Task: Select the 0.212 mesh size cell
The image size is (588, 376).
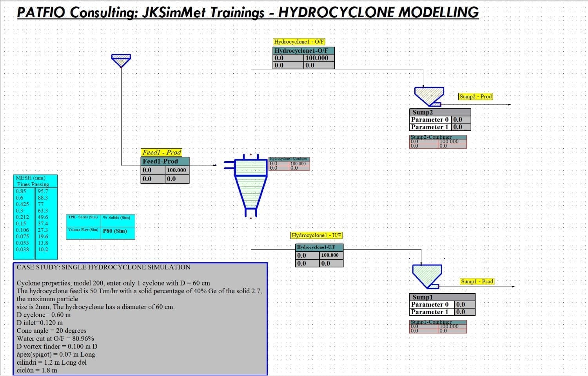Action: (22, 217)
